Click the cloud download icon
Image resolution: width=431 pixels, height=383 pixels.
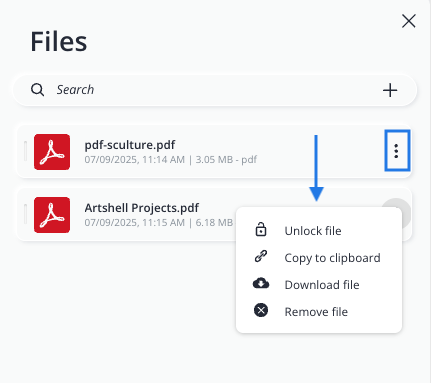tap(261, 283)
